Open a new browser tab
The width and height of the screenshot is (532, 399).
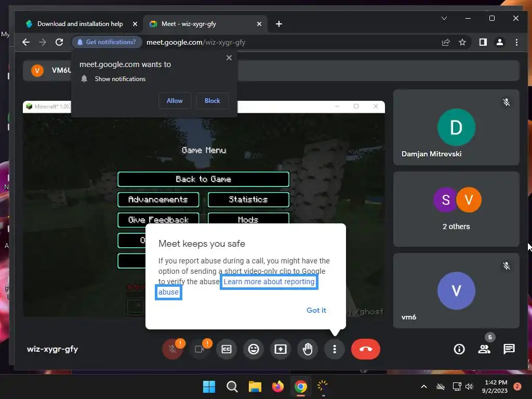tap(279, 24)
